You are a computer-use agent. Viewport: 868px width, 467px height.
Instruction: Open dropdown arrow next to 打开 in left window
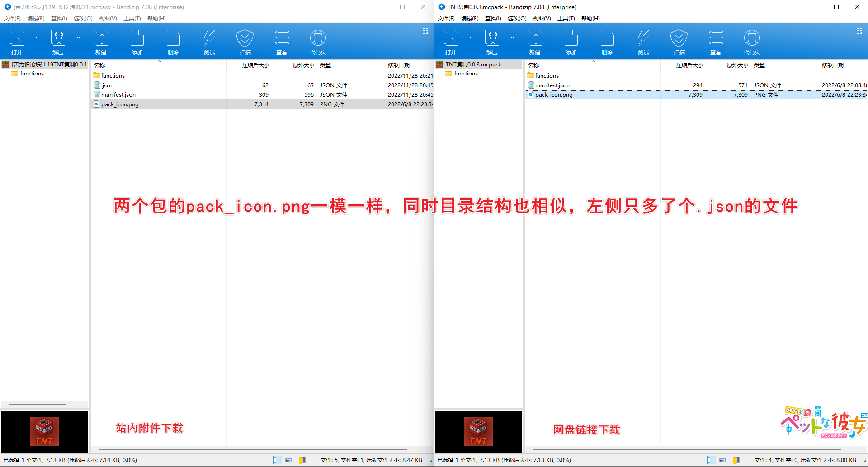(x=37, y=38)
